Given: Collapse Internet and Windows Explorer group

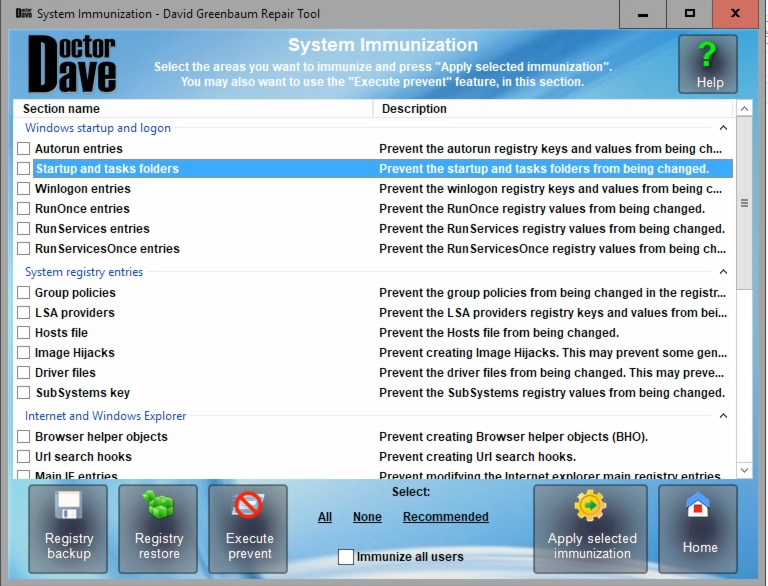Looking at the screenshot, I should pos(722,416).
